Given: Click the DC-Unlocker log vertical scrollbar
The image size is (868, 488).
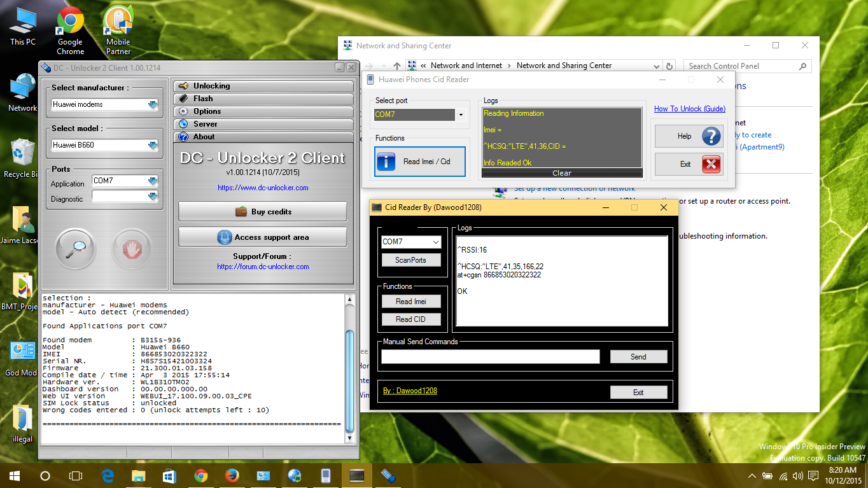Looking at the screenshot, I should 349,368.
